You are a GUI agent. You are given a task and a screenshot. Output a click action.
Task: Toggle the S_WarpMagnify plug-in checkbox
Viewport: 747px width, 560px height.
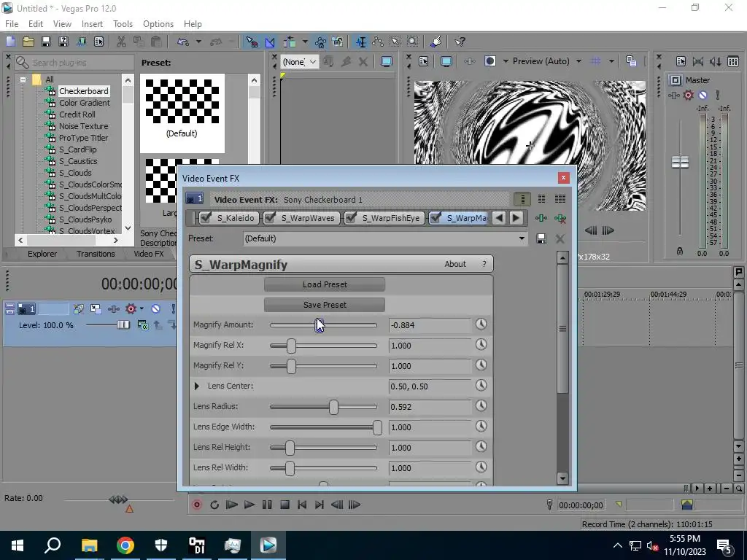coord(436,217)
